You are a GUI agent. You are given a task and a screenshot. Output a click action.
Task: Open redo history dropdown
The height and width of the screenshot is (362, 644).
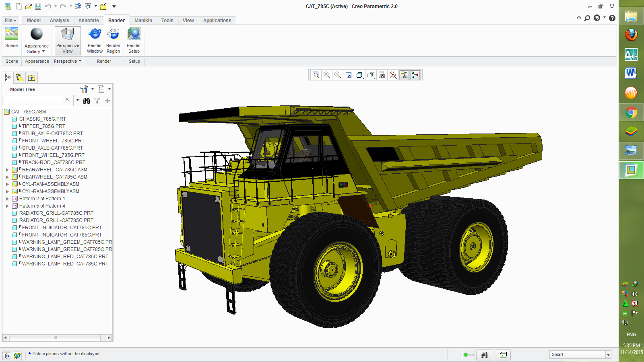pos(71,6)
